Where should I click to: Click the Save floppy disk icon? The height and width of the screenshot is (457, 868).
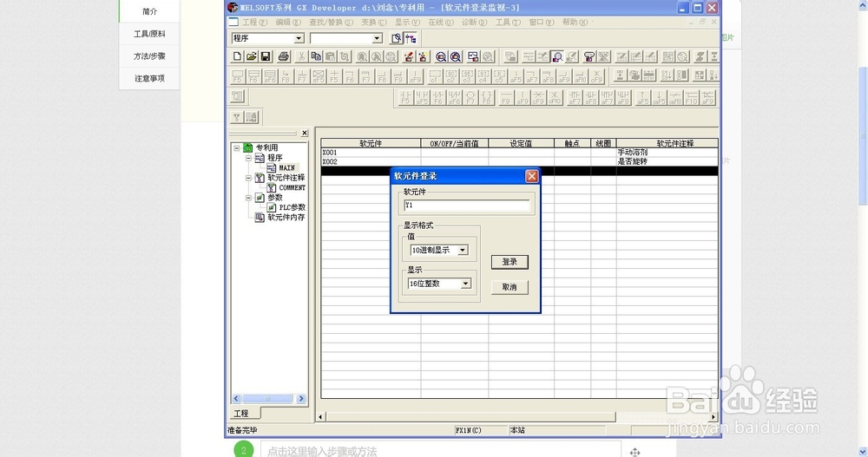pyautogui.click(x=266, y=56)
